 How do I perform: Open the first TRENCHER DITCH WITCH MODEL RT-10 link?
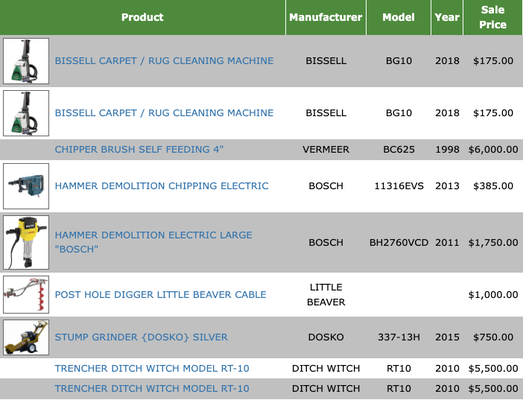coord(152,368)
